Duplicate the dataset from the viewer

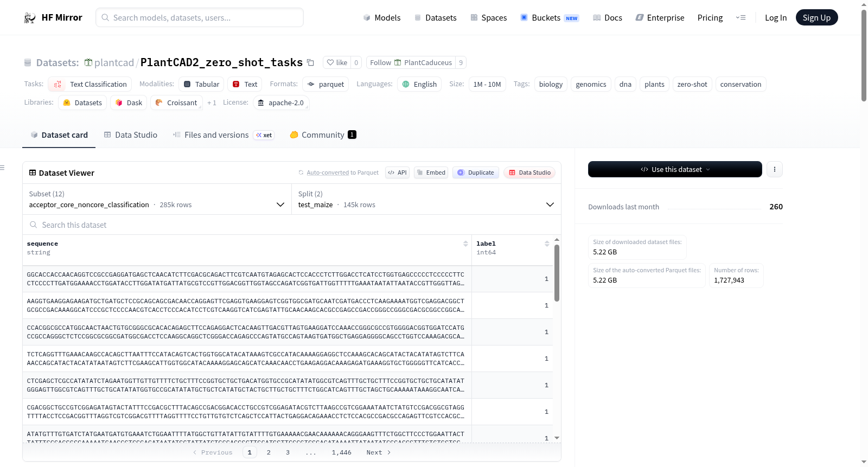pyautogui.click(x=476, y=172)
